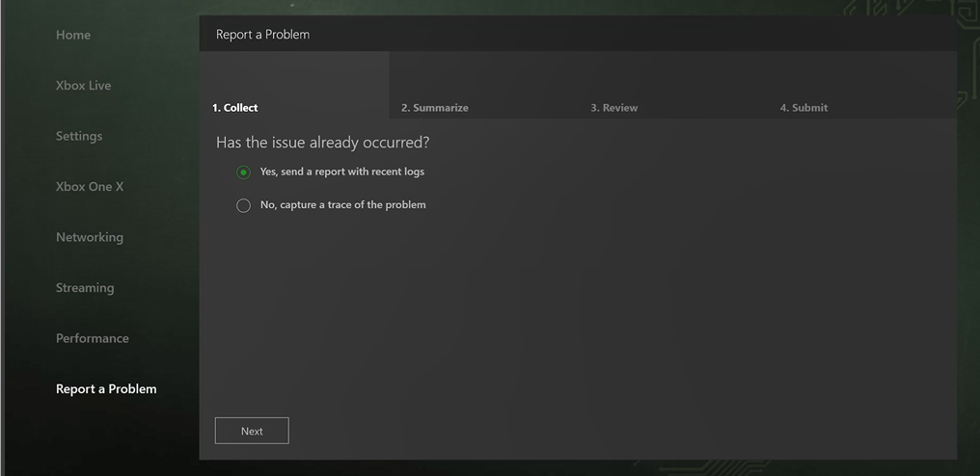This screenshot has height=476, width=980.
Task: Click the 'Report a Problem' panel title
Action: 262,35
